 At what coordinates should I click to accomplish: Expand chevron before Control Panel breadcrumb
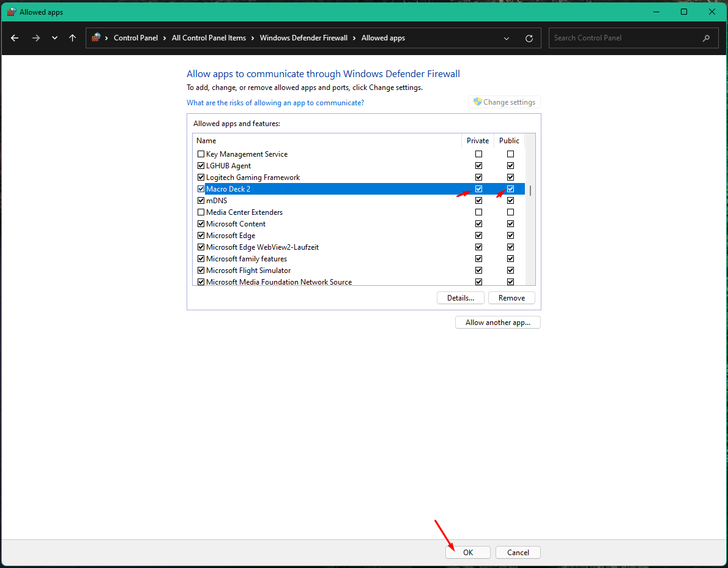107,38
